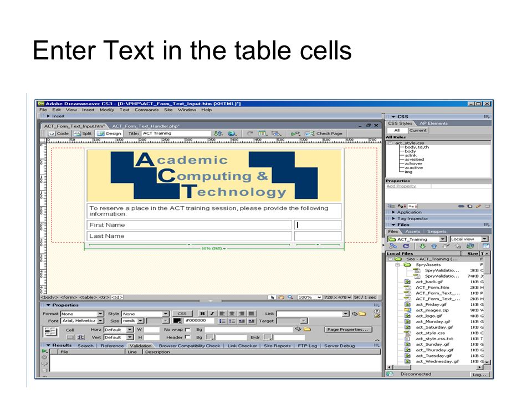
Task: Click Attach Style Sheet chain icon
Action: [x=462, y=206]
